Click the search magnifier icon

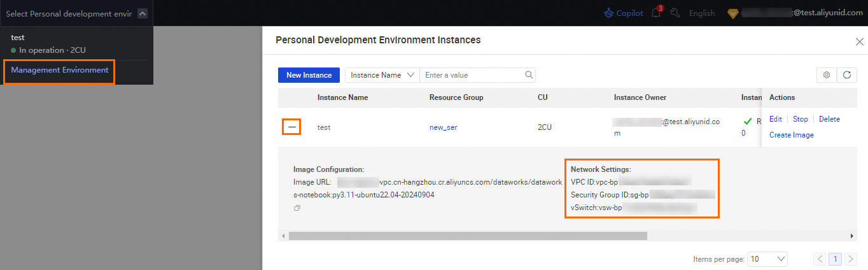pyautogui.click(x=528, y=75)
